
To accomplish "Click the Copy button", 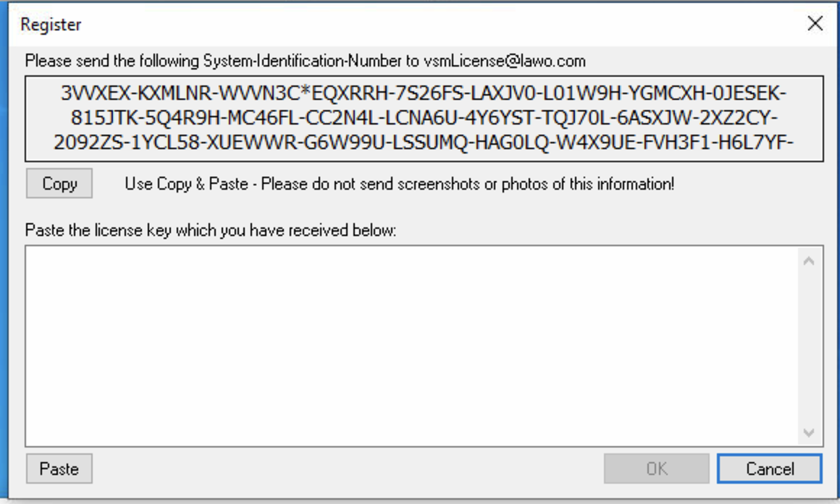I will coord(59,184).
